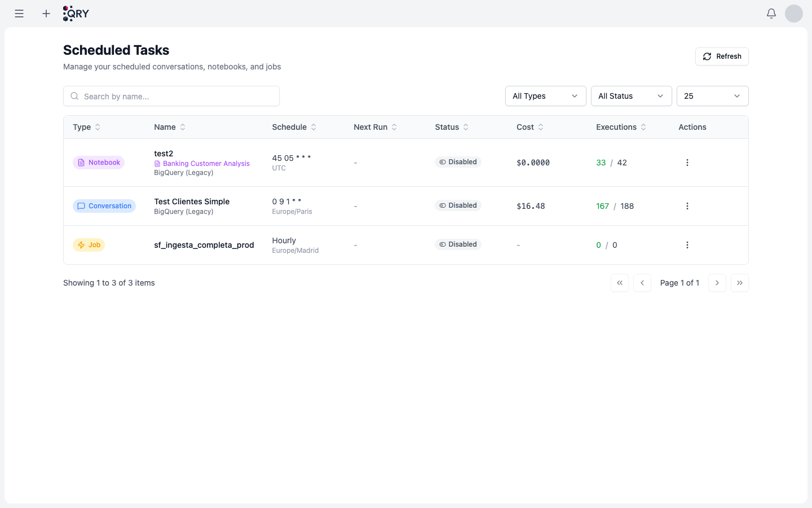Go to last page of results
Viewport: 812px width, 508px height.
[740, 283]
